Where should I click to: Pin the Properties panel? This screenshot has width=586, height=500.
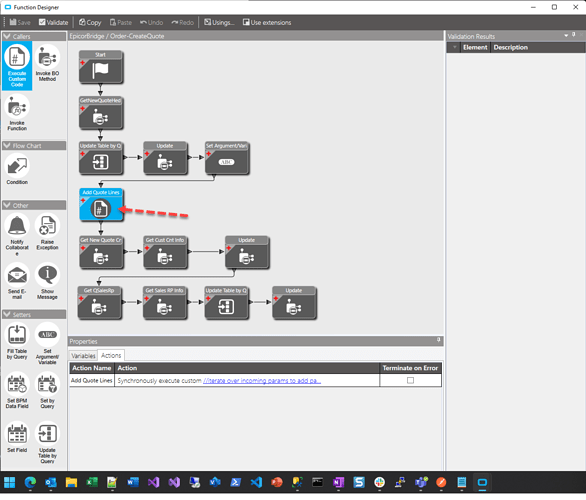pyautogui.click(x=438, y=340)
